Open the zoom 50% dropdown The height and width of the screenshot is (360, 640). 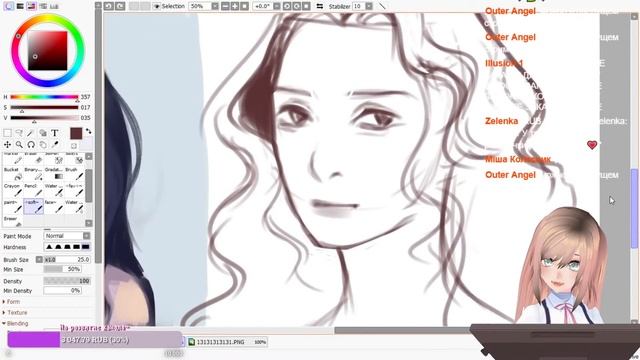coord(215,6)
